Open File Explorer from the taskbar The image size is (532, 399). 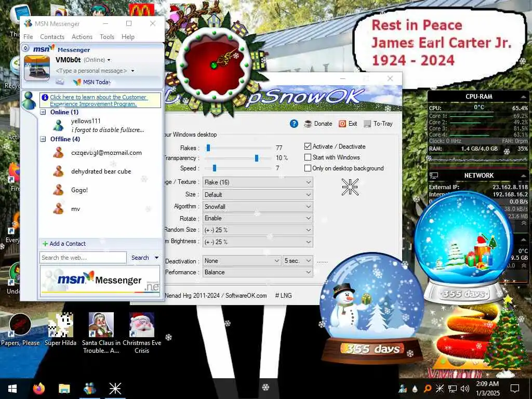64,389
